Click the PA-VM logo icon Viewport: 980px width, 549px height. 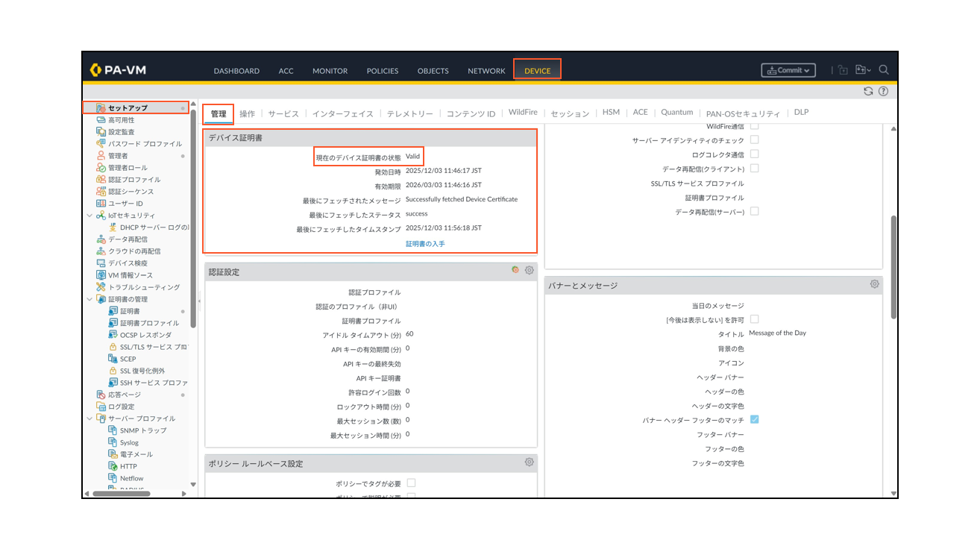coord(95,70)
